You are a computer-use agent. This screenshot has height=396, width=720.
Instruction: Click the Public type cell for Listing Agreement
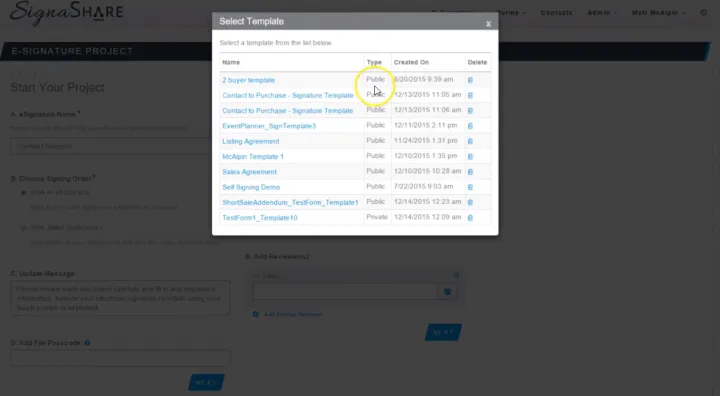click(x=376, y=140)
